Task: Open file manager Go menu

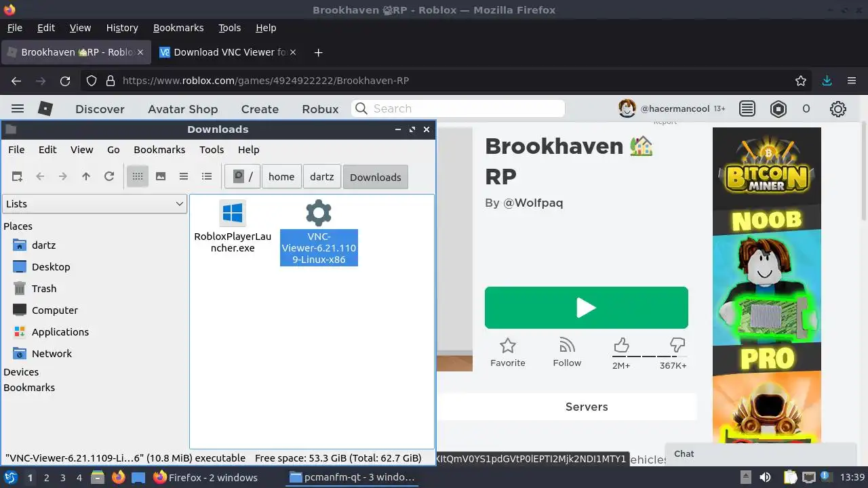Action: point(113,149)
